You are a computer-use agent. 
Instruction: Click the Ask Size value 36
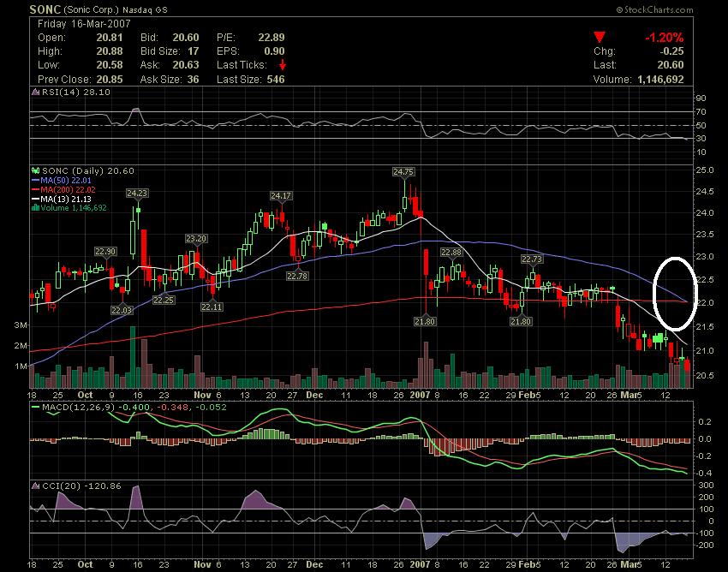click(x=194, y=80)
